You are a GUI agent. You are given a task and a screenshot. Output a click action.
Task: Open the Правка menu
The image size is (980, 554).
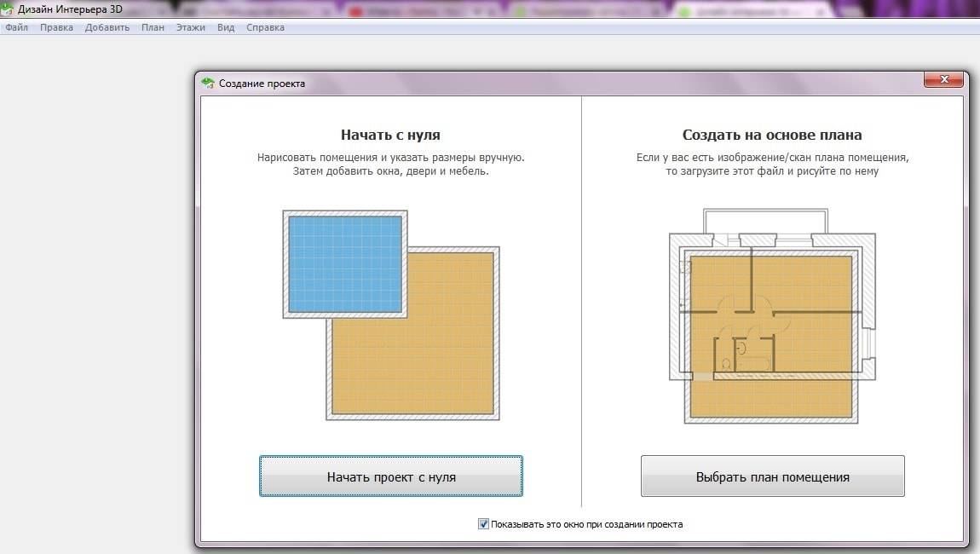(56, 27)
